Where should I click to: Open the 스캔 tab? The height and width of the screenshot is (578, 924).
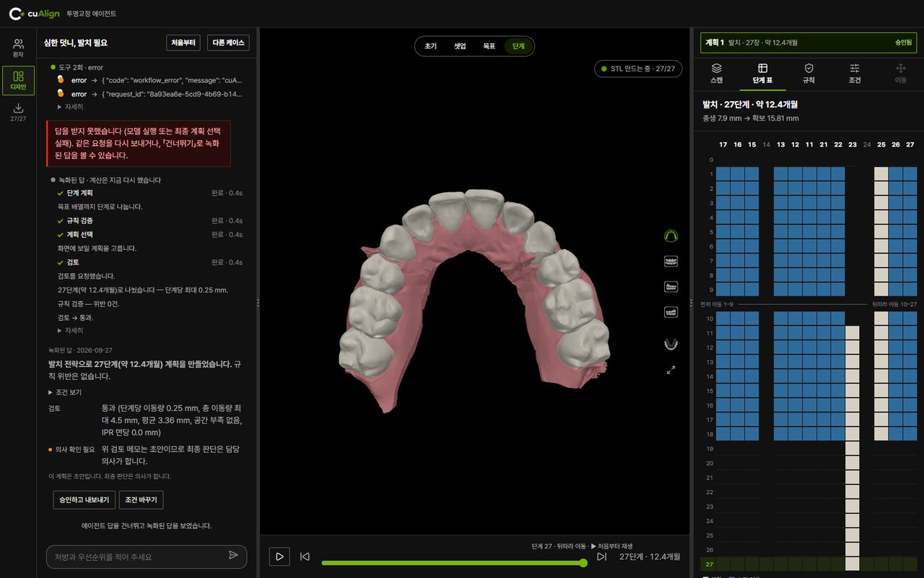point(717,73)
